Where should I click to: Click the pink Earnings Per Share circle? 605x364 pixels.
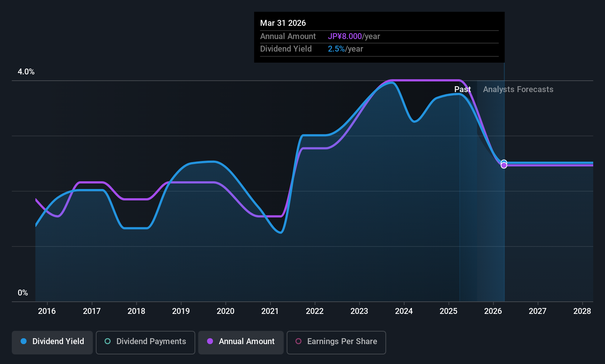click(x=298, y=342)
